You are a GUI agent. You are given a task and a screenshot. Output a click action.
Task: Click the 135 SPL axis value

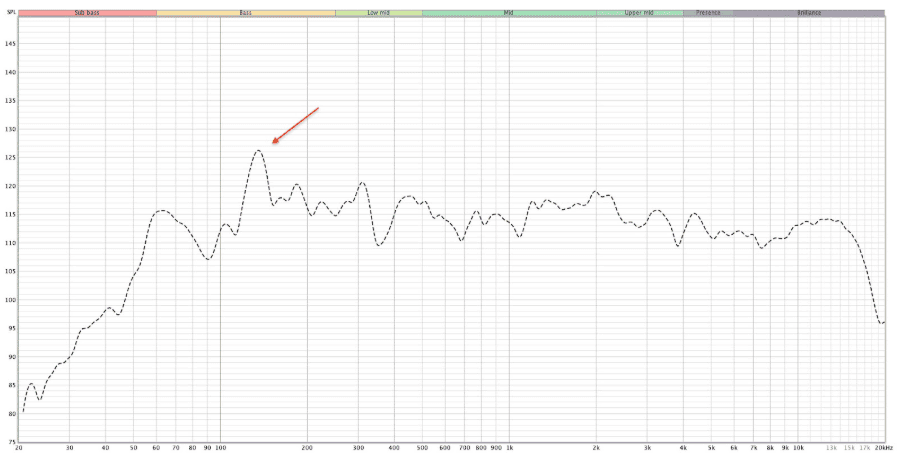(10, 101)
